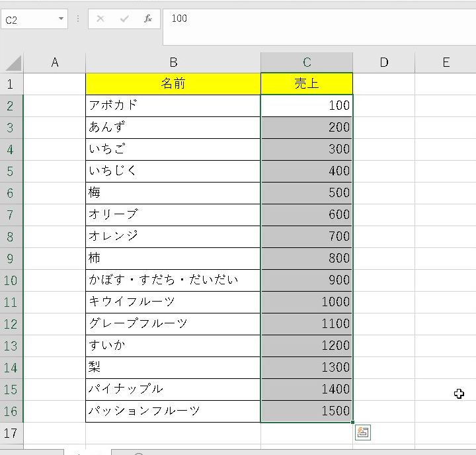Expand the Name Box dropdown arrow
Screen dimensions: 476x455
[x=61, y=19]
